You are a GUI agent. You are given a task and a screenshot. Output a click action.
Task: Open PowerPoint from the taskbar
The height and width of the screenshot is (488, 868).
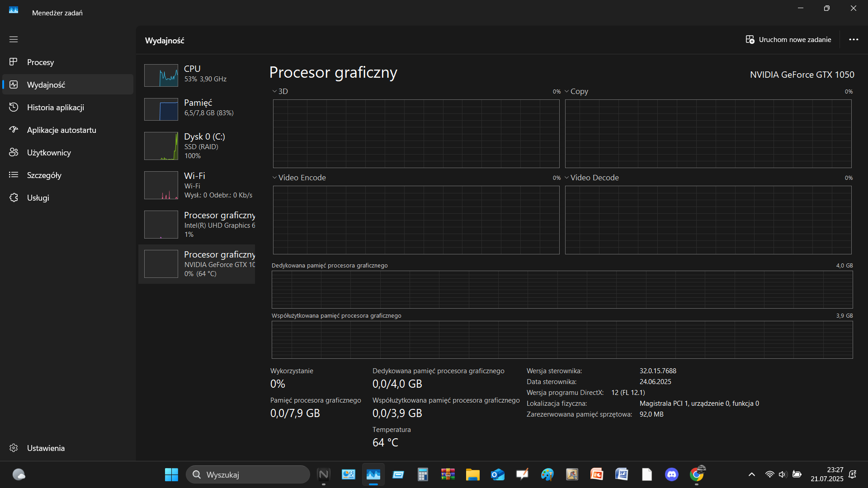click(597, 474)
